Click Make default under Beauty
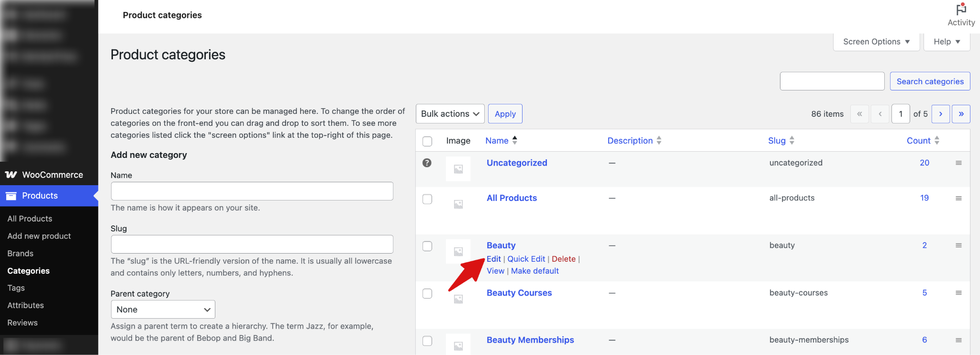This screenshot has height=355, width=980. (x=535, y=271)
